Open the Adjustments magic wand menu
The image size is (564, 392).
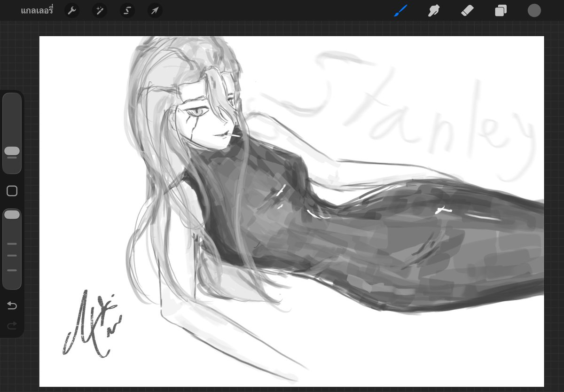click(x=100, y=10)
